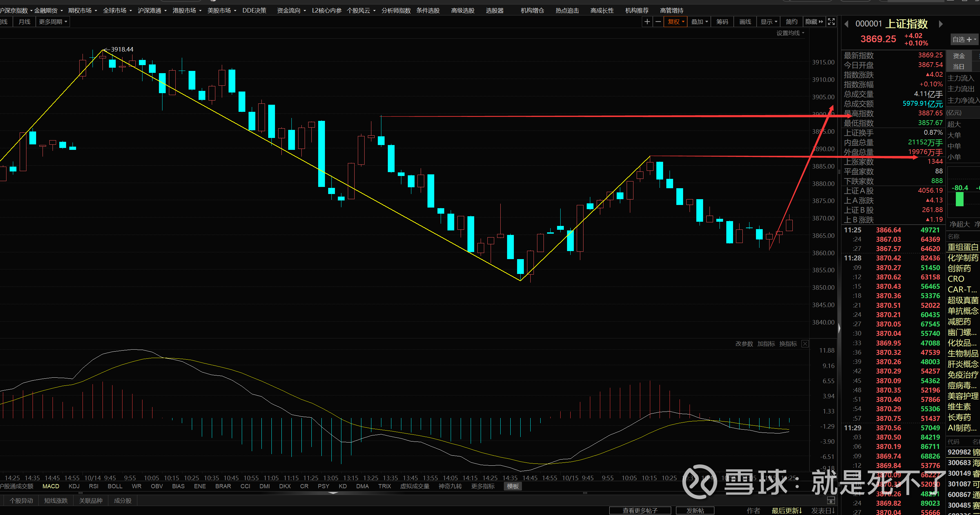Viewport: 980px width, 515px height.
Task: Open the 更多周期 dropdown
Action: click(x=53, y=22)
